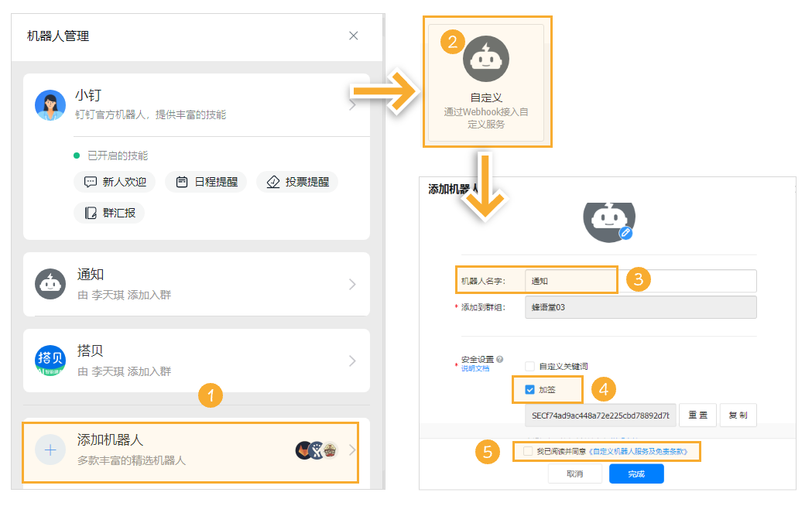The image size is (812, 506).
Task: Expand the 搭贝 robot entry chevron
Action: pyautogui.click(x=352, y=361)
